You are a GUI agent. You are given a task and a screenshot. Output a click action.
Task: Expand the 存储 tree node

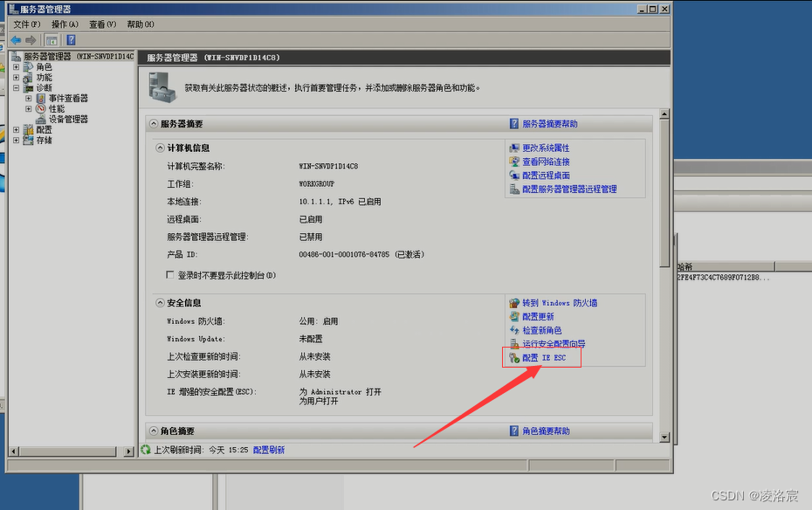coord(16,141)
